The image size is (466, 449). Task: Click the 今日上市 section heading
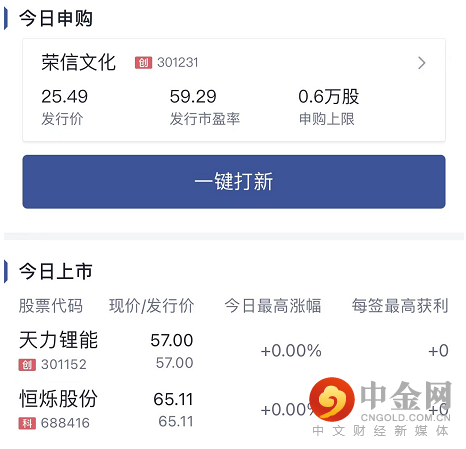click(x=56, y=271)
